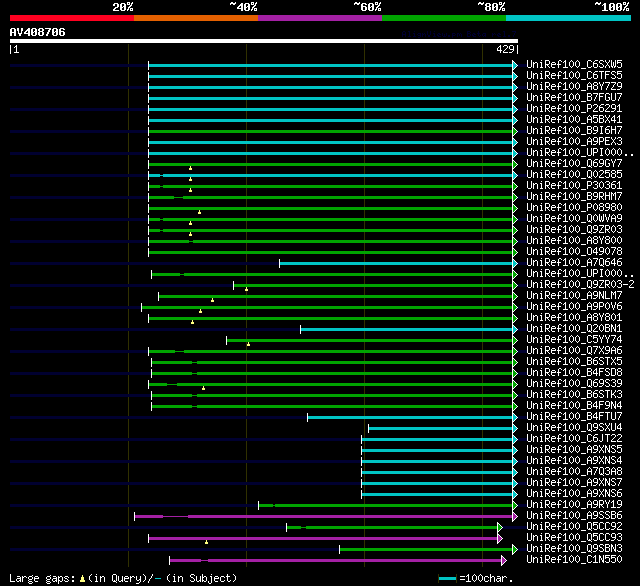Click the yellow gap marker in the Large gaps legend
Viewport: 640px width, 586px height.
coord(82,579)
